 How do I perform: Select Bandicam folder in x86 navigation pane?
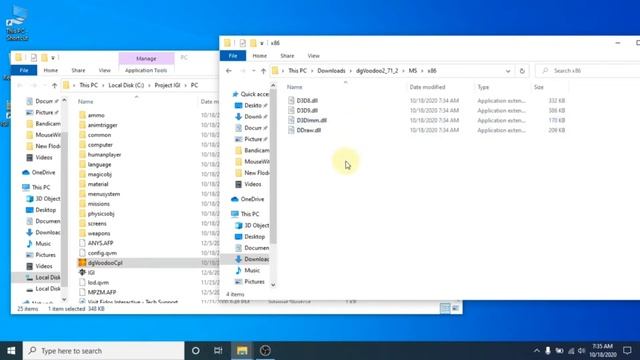(252, 150)
